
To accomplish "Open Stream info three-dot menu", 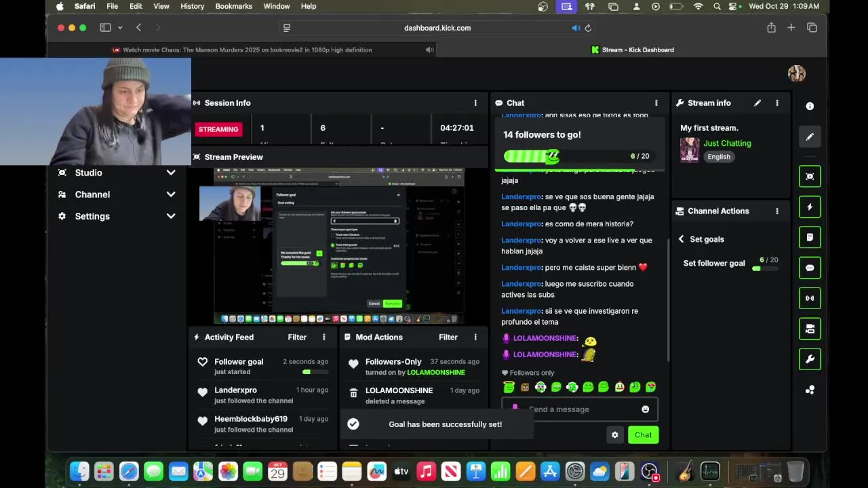I will (x=777, y=103).
